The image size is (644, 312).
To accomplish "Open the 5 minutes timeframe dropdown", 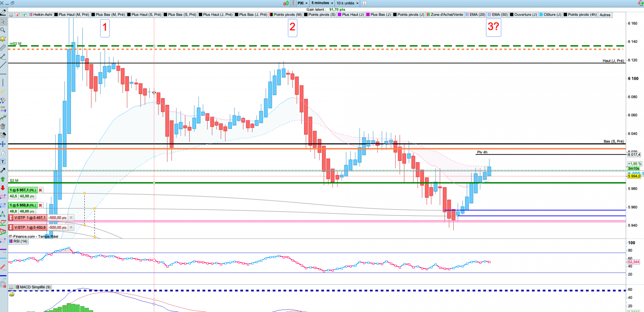I will click(322, 3).
